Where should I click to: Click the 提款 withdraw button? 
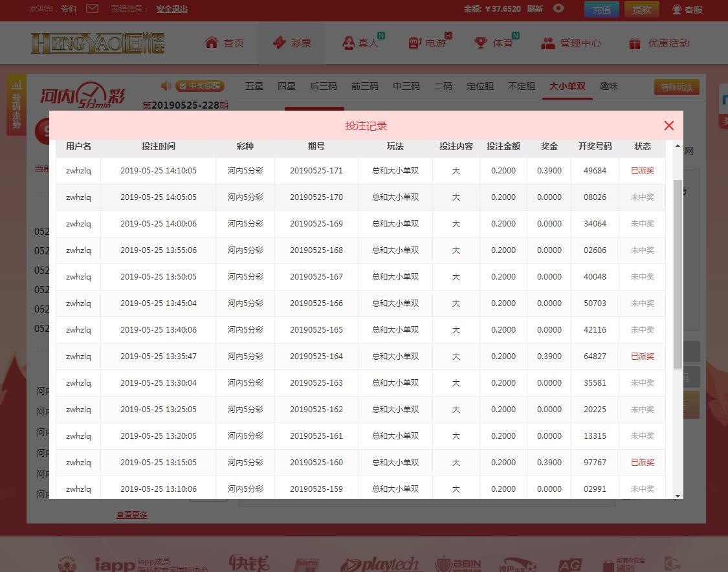pos(642,9)
